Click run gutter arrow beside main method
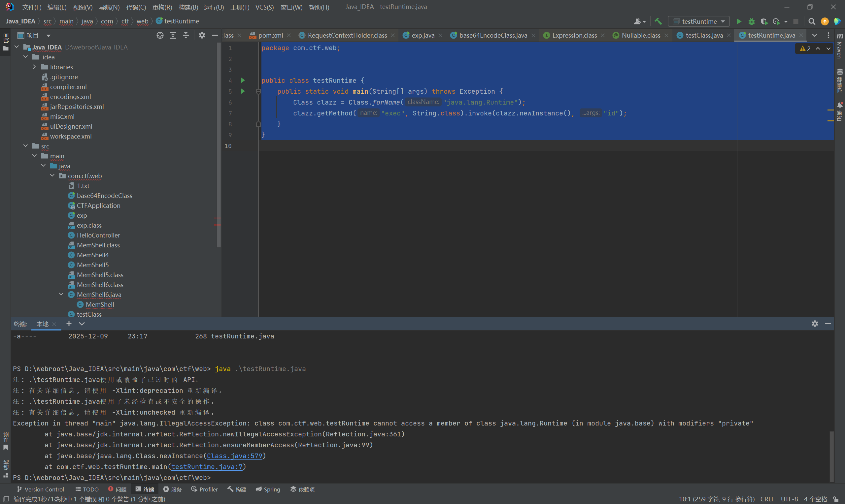The image size is (845, 504). coord(243,91)
